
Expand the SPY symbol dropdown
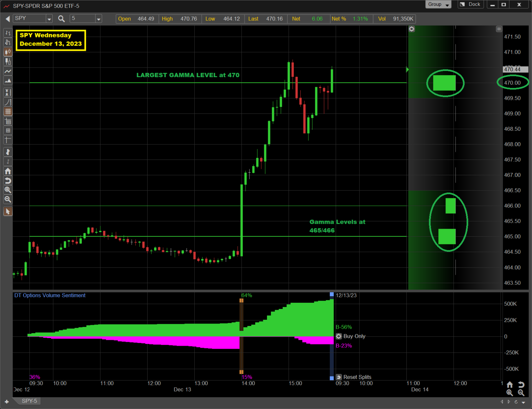(x=49, y=19)
